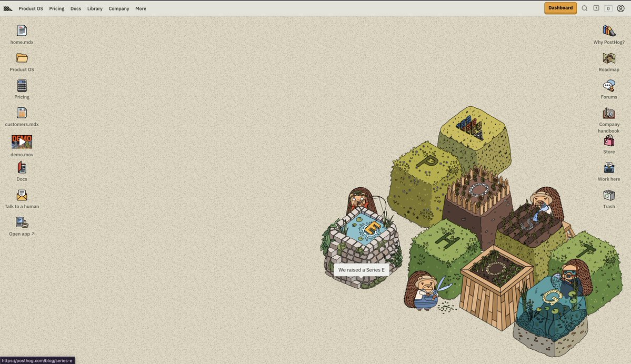
Task: Launch the Open app desktop icon
Action: pos(22,223)
